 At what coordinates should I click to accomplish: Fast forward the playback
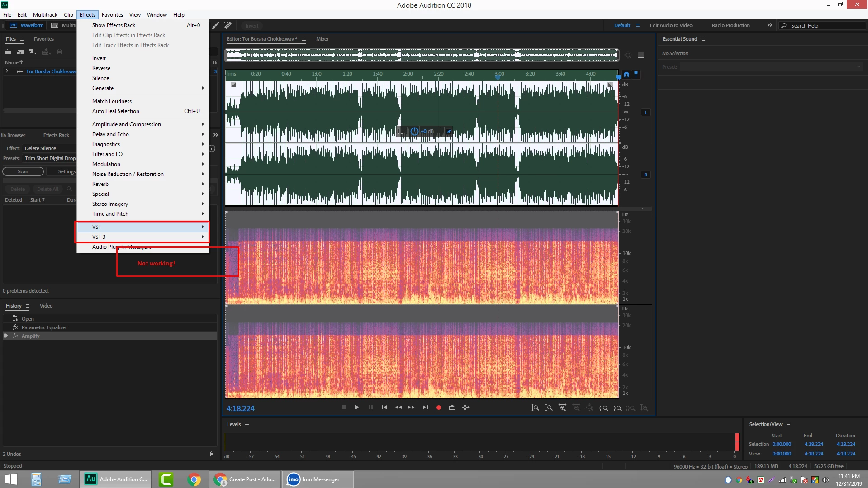(411, 407)
